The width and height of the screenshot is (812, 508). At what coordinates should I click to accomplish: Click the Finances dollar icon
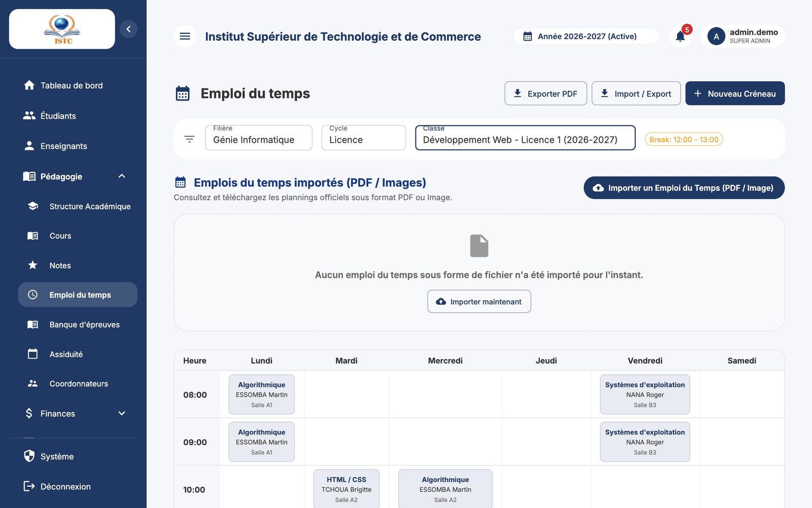(x=29, y=414)
